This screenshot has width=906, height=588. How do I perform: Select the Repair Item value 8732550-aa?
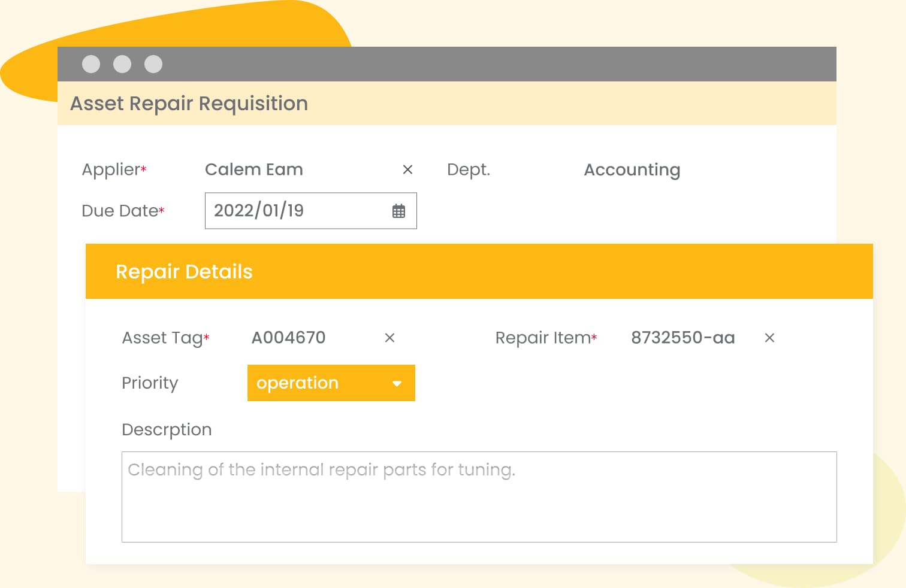[x=682, y=338]
